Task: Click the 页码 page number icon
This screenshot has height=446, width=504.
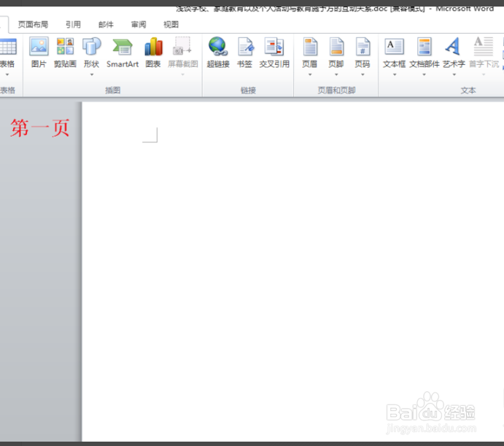Action: pos(363,47)
